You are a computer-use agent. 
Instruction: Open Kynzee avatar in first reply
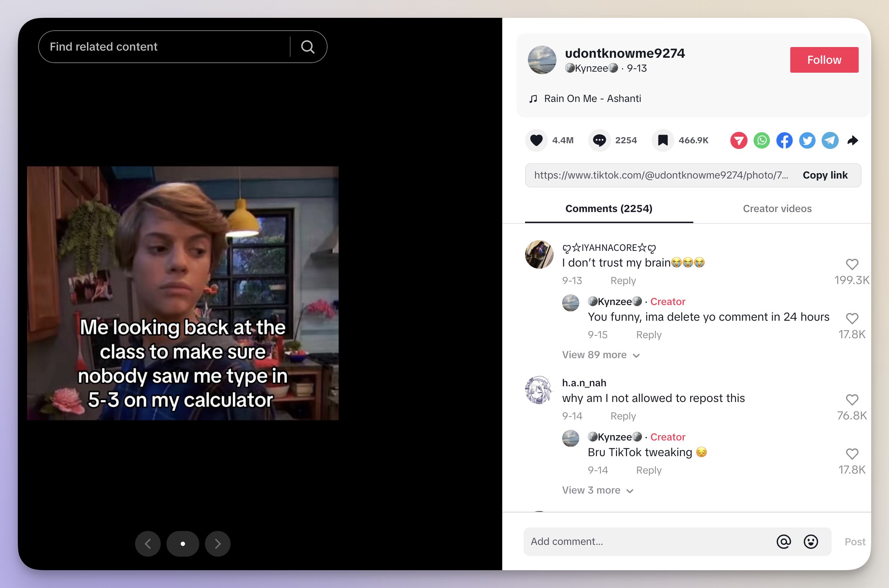click(x=570, y=303)
